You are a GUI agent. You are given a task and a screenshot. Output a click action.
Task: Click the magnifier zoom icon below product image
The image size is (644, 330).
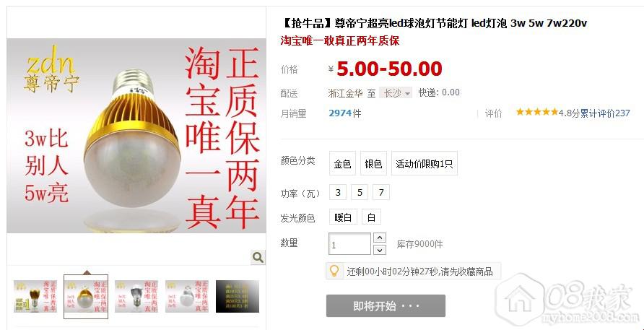pyautogui.click(x=258, y=258)
